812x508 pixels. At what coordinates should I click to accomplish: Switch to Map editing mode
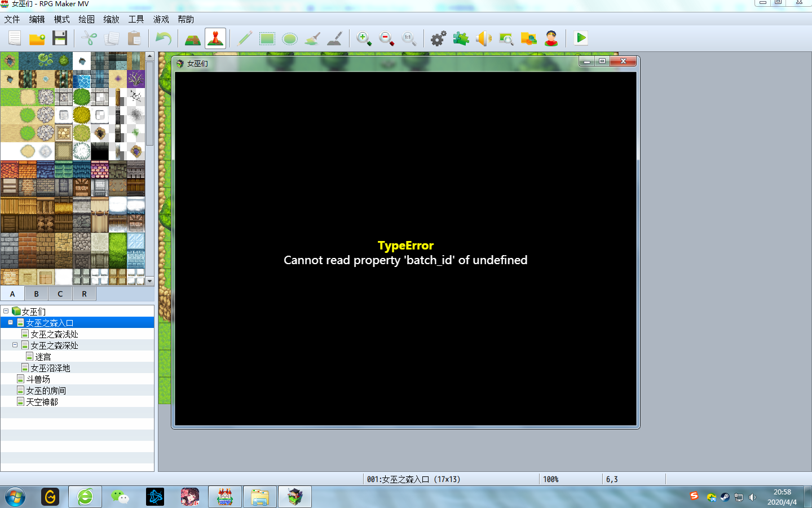pyautogui.click(x=193, y=38)
